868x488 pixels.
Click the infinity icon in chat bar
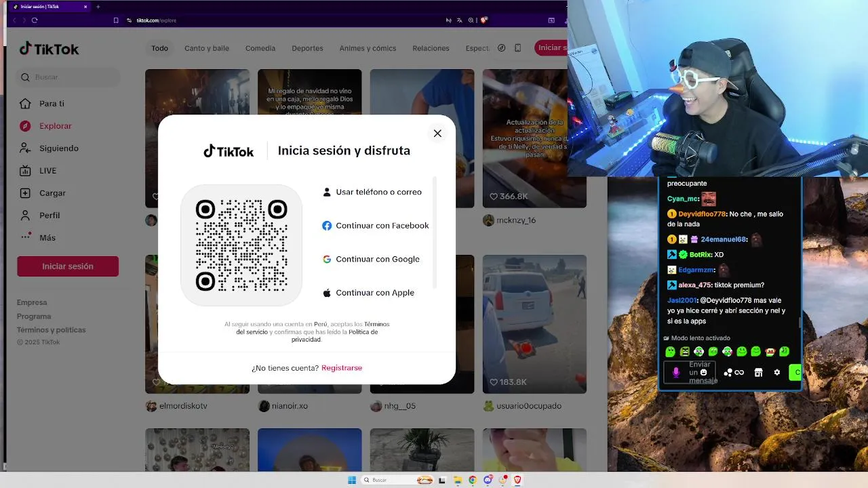click(739, 373)
